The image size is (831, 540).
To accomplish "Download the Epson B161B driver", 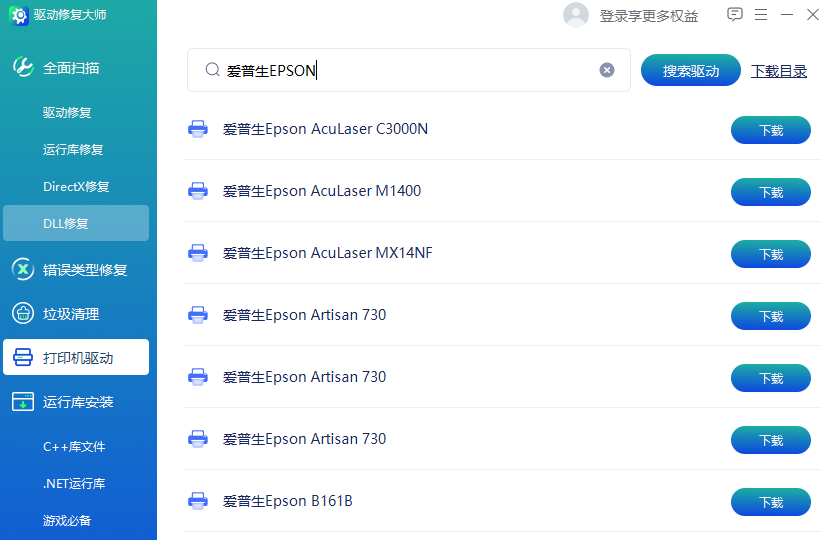I will 771,502.
